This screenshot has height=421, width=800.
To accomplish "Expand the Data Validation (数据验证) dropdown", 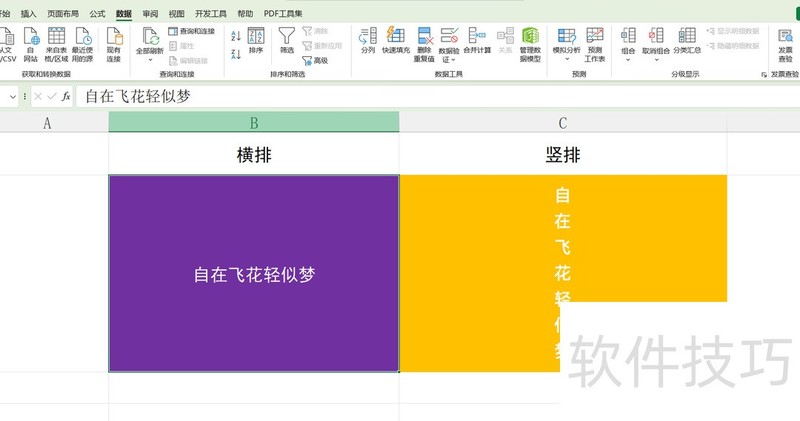I will click(453, 60).
